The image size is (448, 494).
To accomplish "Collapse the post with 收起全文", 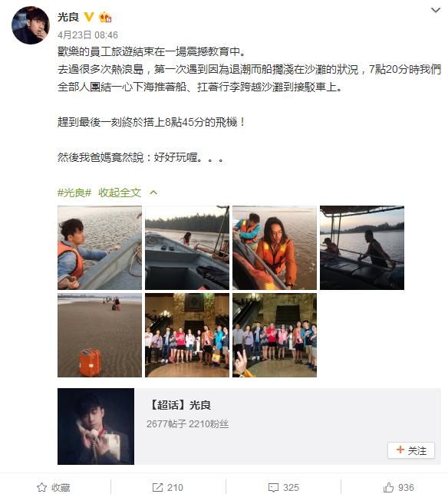I will pos(120,193).
